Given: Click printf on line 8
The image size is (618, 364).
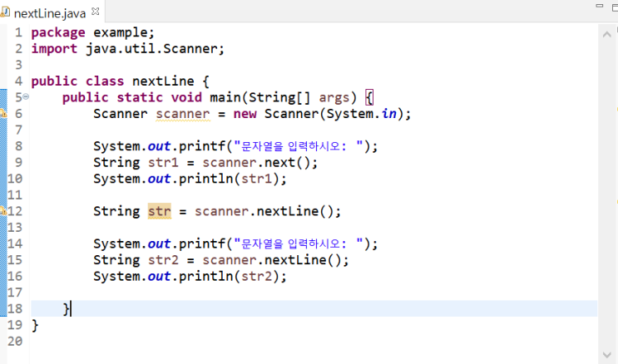Looking at the screenshot, I should [x=202, y=146].
